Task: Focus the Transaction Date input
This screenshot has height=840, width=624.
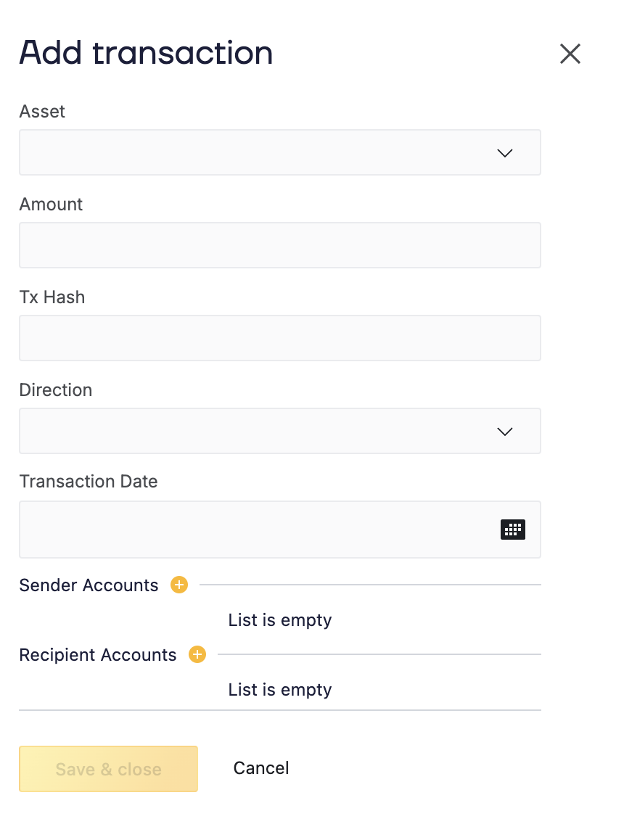Action: [x=254, y=530]
